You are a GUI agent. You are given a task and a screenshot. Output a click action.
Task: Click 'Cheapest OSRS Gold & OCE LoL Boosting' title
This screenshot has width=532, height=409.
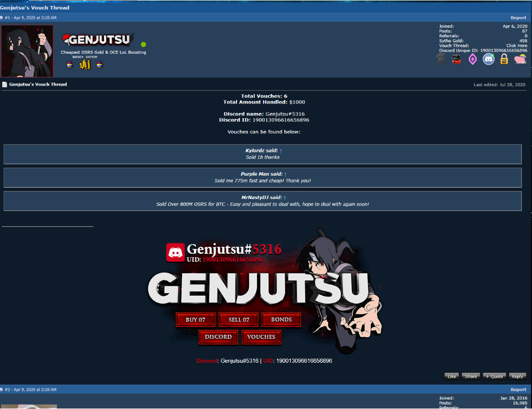pyautogui.click(x=104, y=52)
